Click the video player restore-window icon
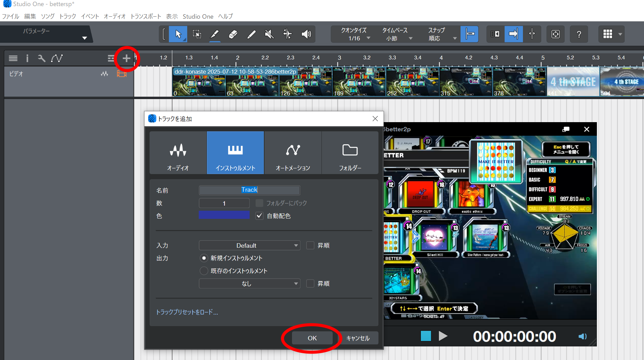 point(566,129)
